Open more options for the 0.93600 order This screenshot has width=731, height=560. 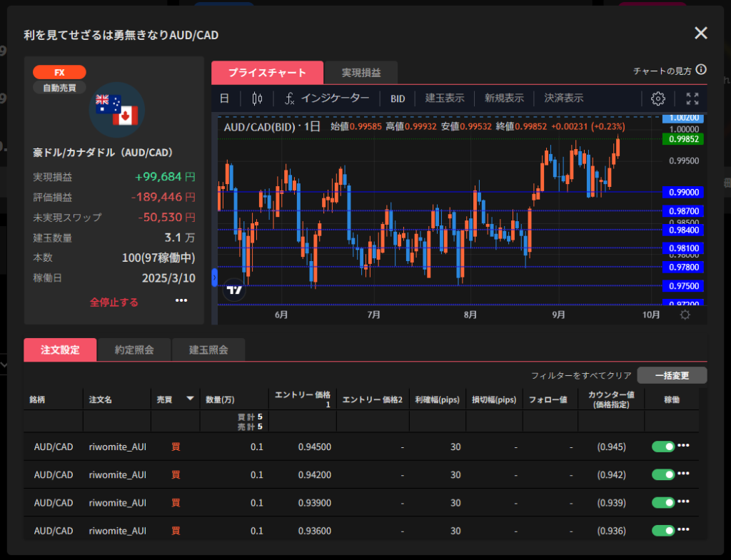point(683,530)
